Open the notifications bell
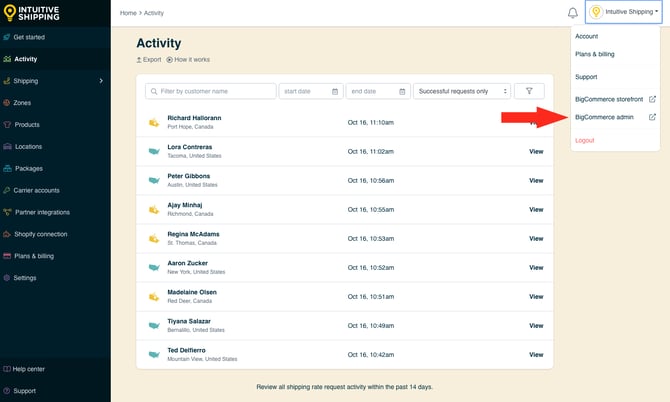 coord(573,13)
